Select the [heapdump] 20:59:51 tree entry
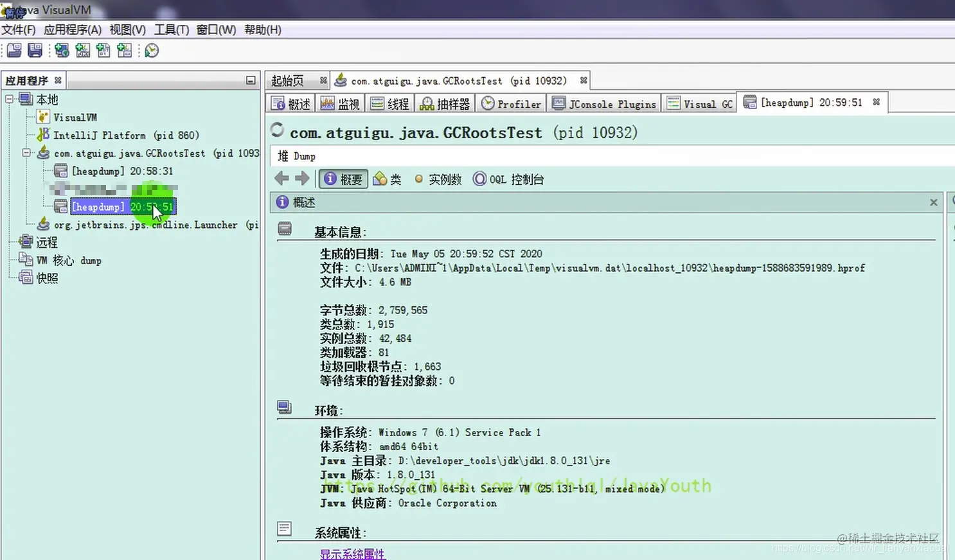 pyautogui.click(x=114, y=207)
